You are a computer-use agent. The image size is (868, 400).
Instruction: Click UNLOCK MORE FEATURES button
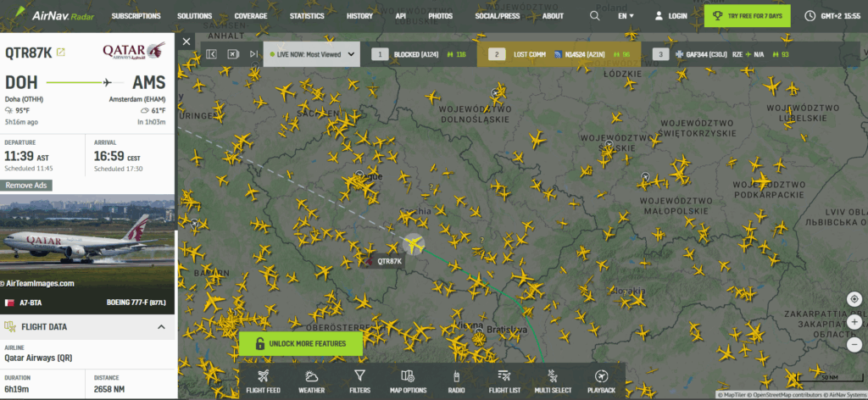[301, 343]
